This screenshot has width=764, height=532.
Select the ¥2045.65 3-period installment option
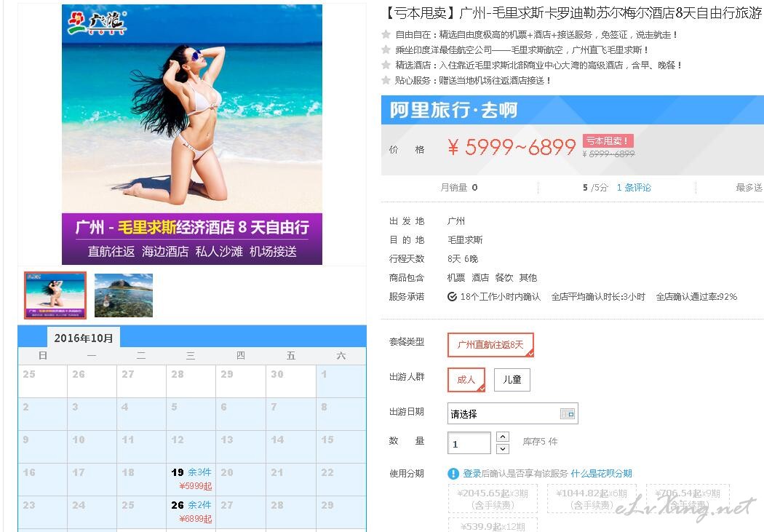coord(493,499)
